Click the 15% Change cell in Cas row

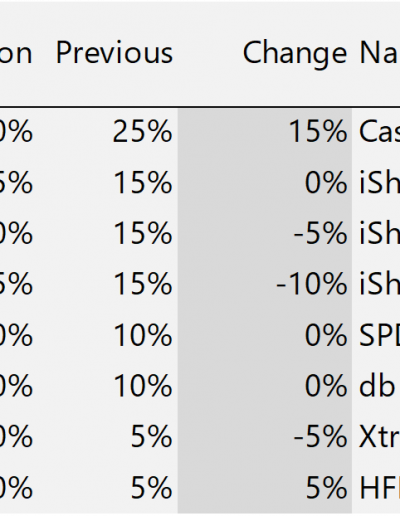(318, 131)
